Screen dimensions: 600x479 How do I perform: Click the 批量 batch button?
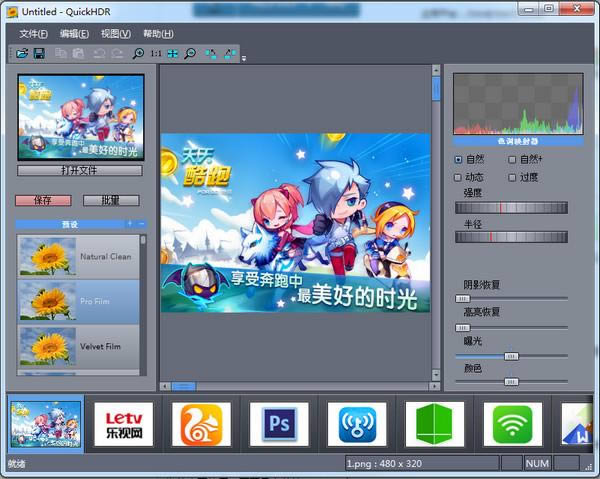(x=111, y=200)
